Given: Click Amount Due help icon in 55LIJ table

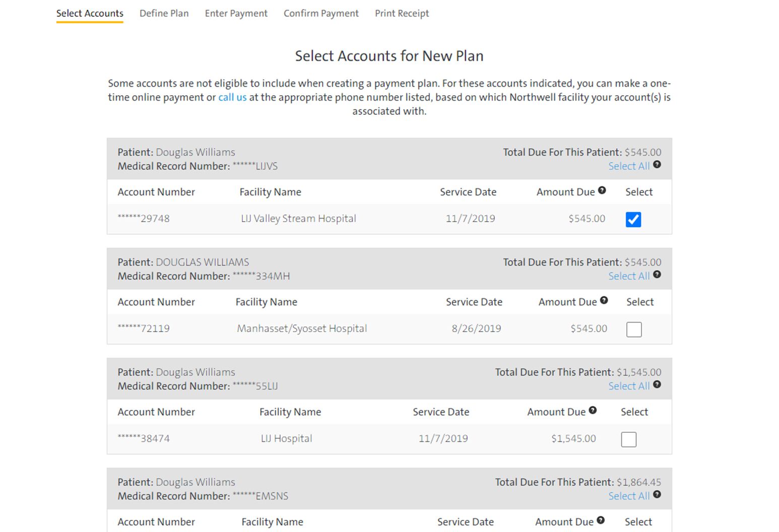Looking at the screenshot, I should [593, 410].
